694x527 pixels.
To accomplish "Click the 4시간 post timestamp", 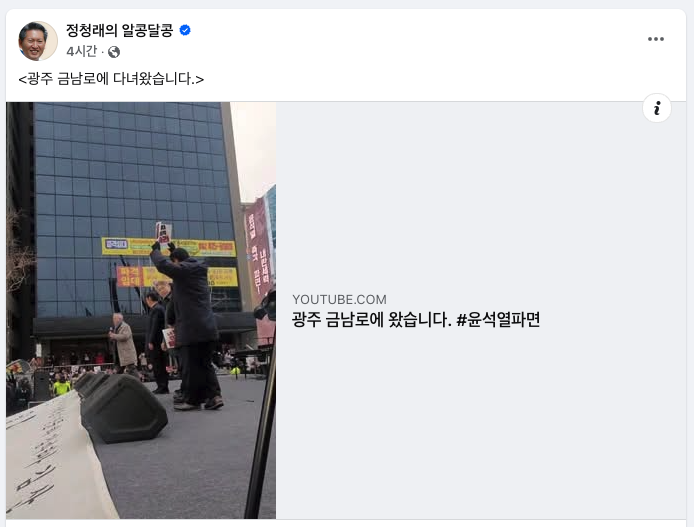I will click(x=81, y=51).
